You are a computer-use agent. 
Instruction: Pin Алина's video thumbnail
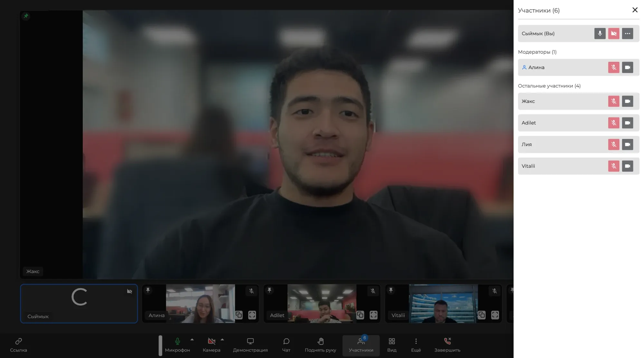click(x=148, y=290)
